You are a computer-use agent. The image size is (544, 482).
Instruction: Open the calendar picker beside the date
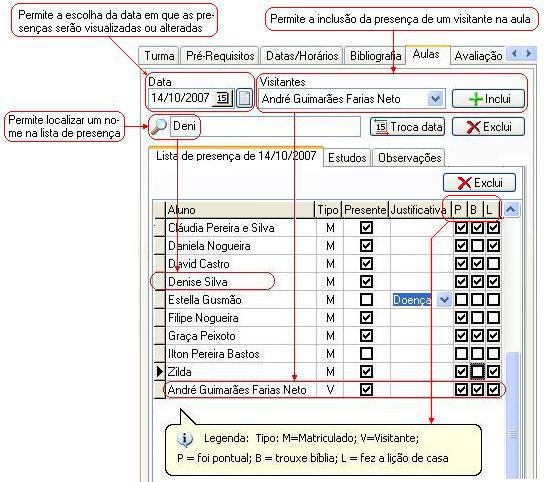[222, 98]
